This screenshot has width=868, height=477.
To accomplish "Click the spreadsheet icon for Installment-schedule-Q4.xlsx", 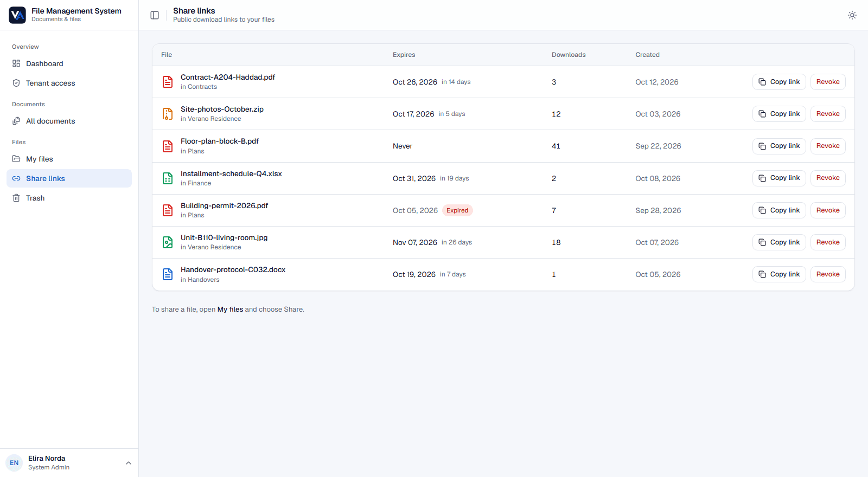I will (x=168, y=178).
